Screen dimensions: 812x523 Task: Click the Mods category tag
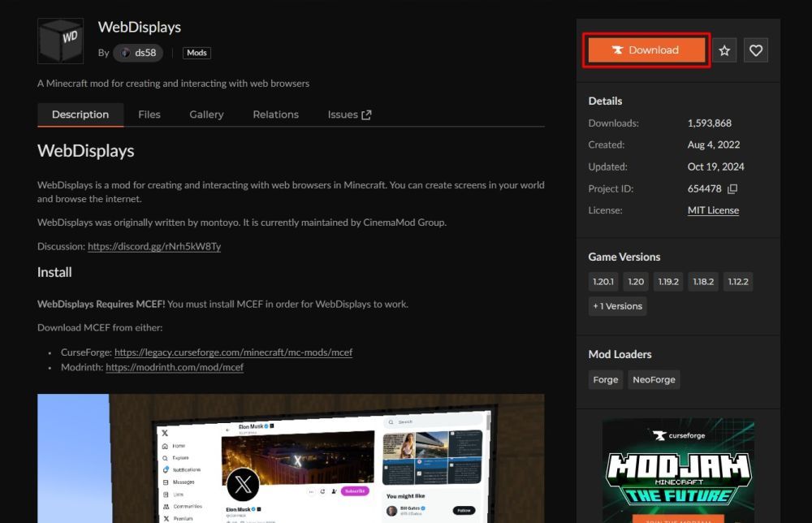(x=197, y=53)
